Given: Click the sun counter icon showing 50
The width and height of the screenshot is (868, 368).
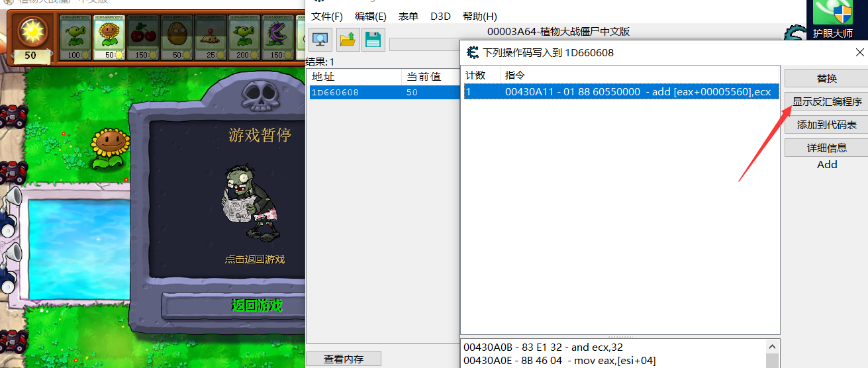Looking at the screenshot, I should coord(30,38).
